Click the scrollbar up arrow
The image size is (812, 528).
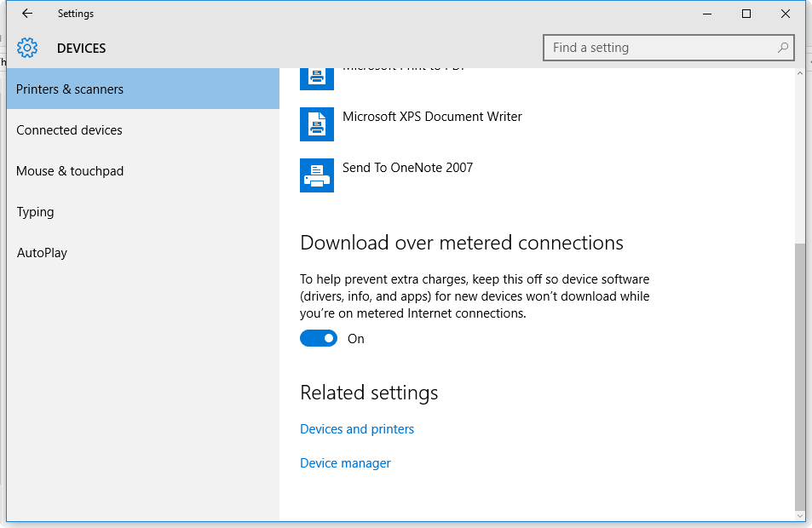[x=799, y=72]
